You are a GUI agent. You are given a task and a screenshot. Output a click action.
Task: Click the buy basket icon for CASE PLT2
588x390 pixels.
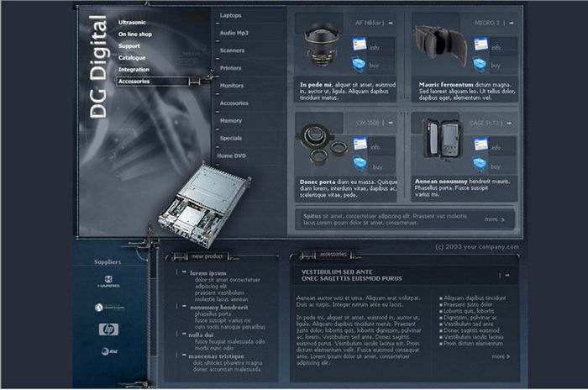pos(480,163)
